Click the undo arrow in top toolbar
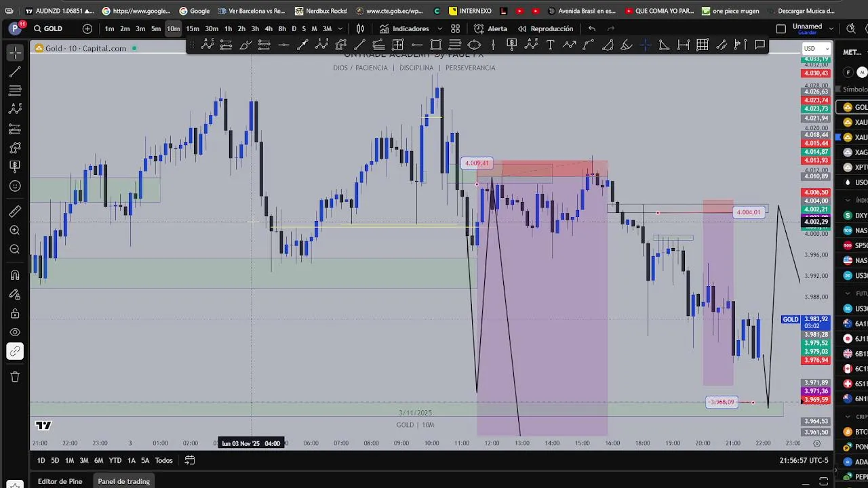This screenshot has width=868, height=488. [x=592, y=28]
